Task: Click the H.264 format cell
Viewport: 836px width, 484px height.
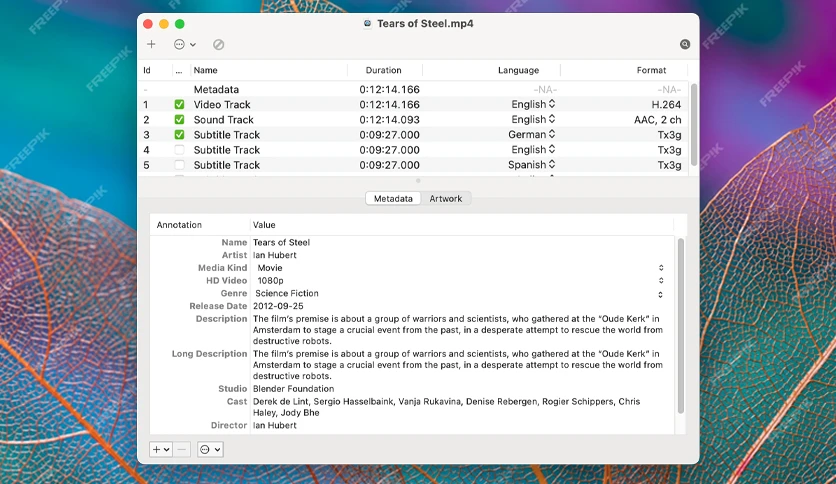Action: 666,104
